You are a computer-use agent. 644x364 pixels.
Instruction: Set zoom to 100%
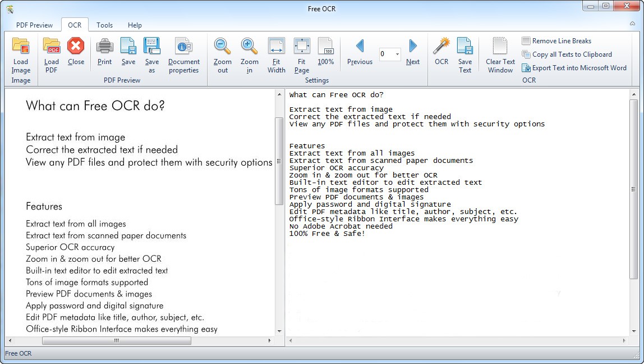pyautogui.click(x=326, y=46)
